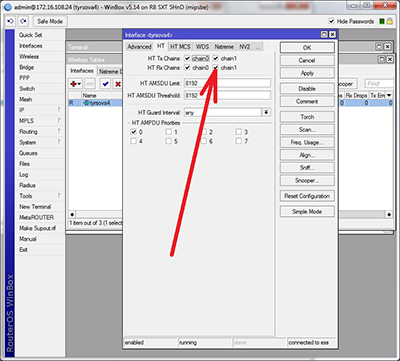Select the HT tab
Screen dimensions: 400x361
(161, 46)
